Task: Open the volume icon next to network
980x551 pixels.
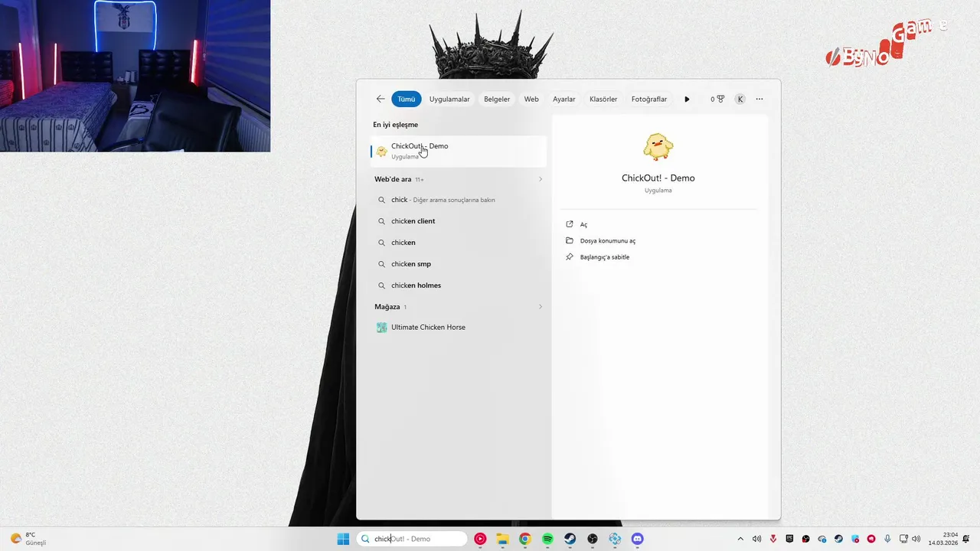Action: pyautogui.click(x=916, y=539)
